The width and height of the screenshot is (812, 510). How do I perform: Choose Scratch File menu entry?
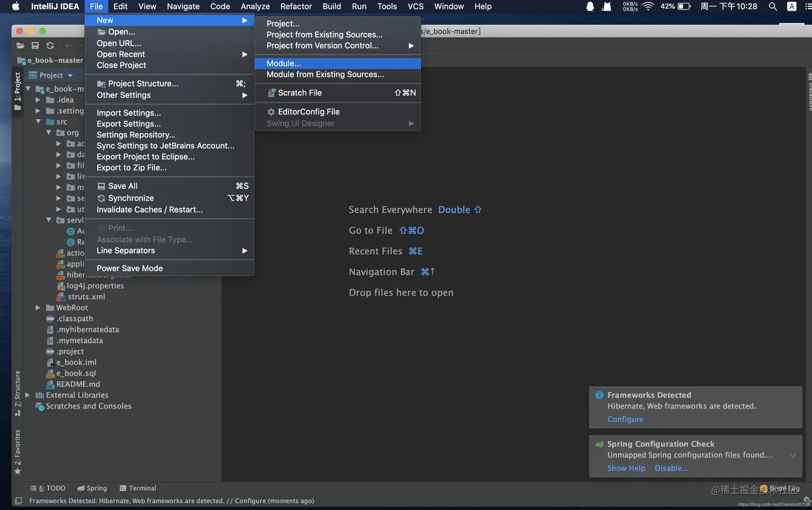[338, 93]
